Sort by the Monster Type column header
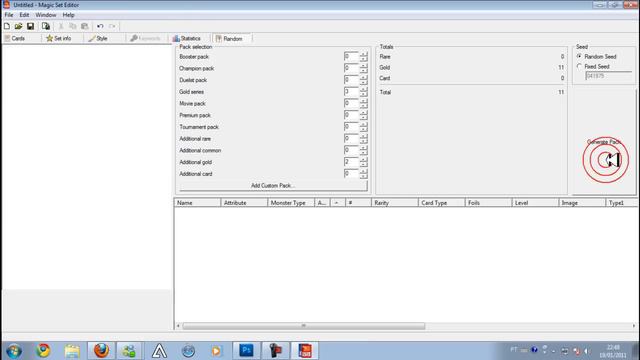Image resolution: width=640 pixels, height=360 pixels. pyautogui.click(x=291, y=202)
